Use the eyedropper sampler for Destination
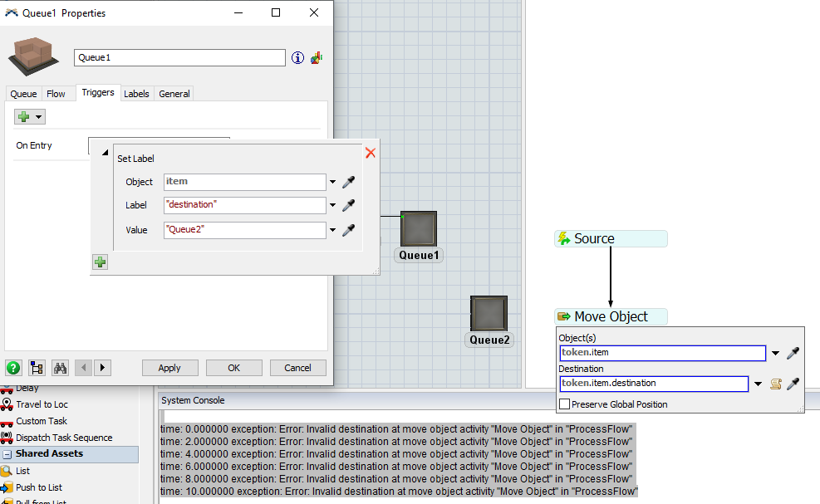This screenshot has width=820, height=504. pos(793,384)
